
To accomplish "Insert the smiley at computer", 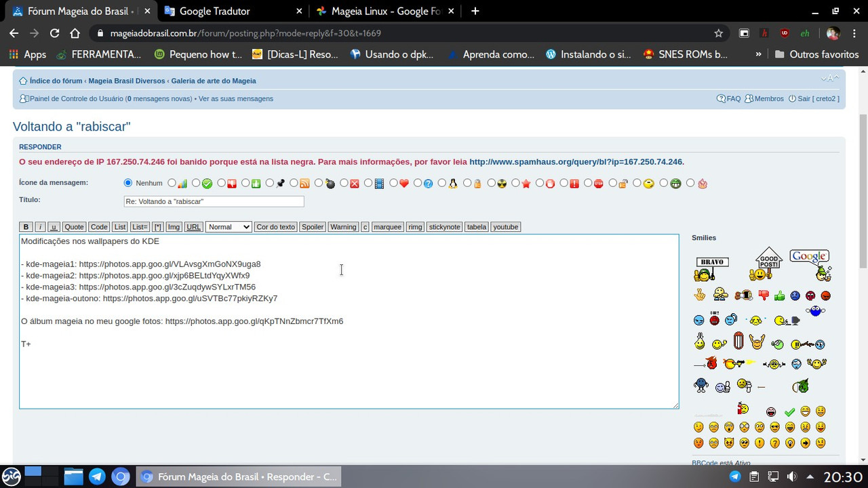I will coord(787,321).
